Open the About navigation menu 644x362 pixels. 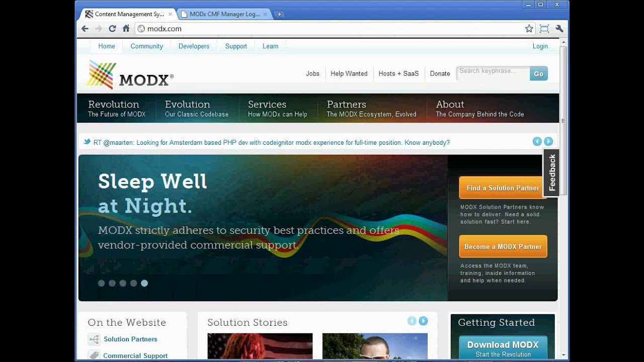pyautogui.click(x=480, y=108)
